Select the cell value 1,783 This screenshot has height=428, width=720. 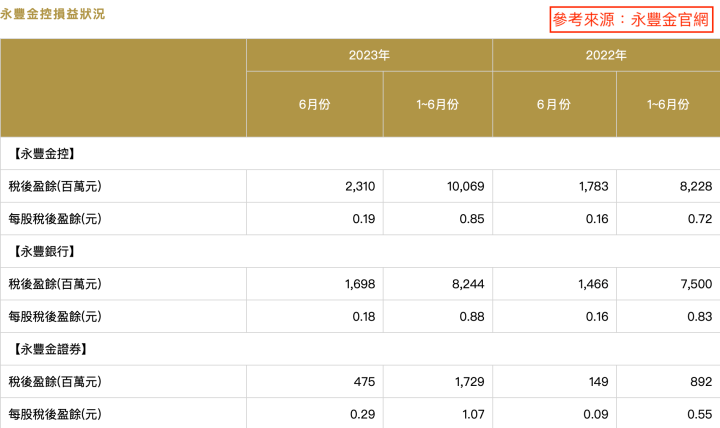click(593, 186)
